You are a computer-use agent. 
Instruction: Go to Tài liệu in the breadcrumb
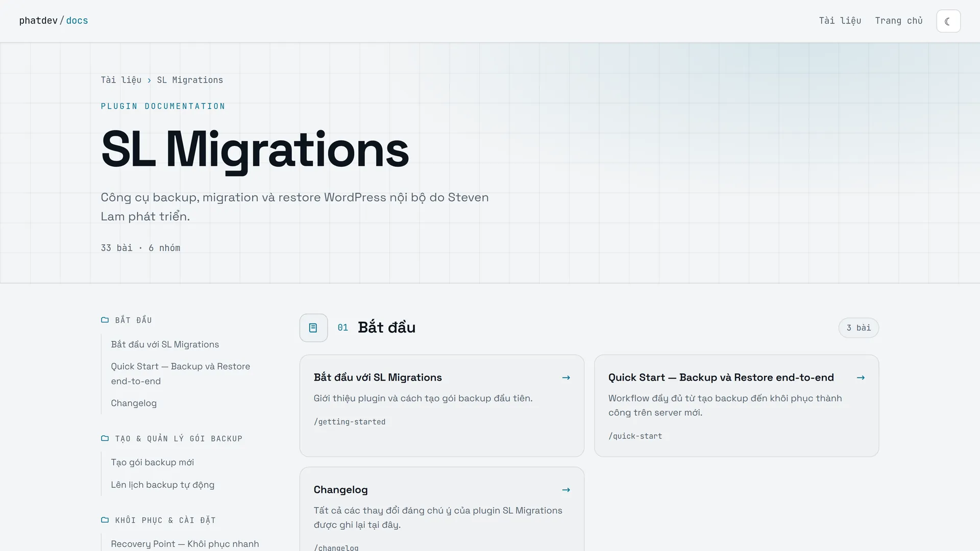click(x=121, y=80)
